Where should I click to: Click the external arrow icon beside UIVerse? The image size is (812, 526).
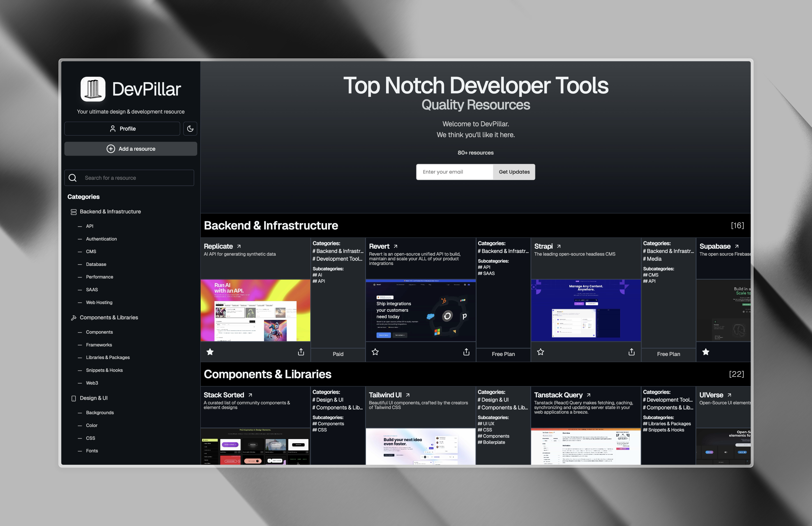tap(729, 395)
